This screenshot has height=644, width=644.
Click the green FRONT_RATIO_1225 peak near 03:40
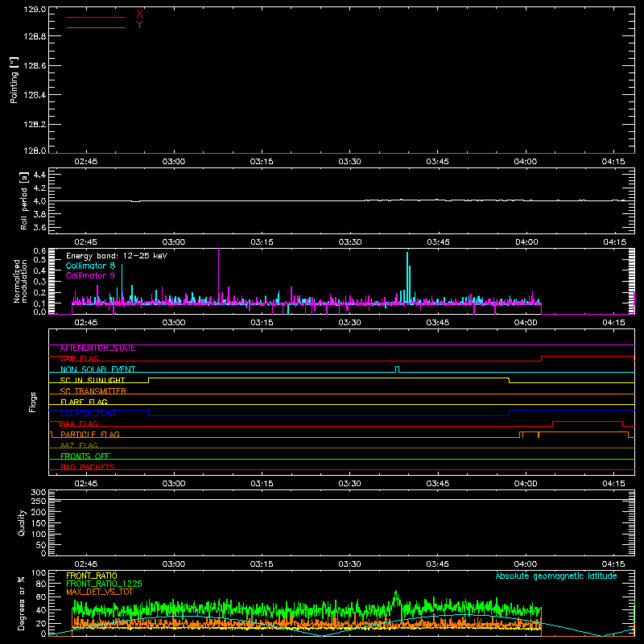[x=396, y=595]
